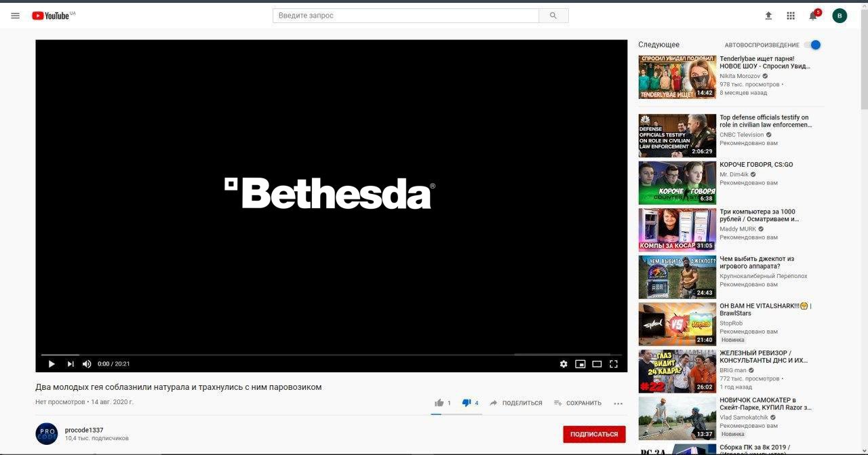Click channel name Mr. Dim4ik
This screenshot has height=455, width=868.
tap(734, 175)
